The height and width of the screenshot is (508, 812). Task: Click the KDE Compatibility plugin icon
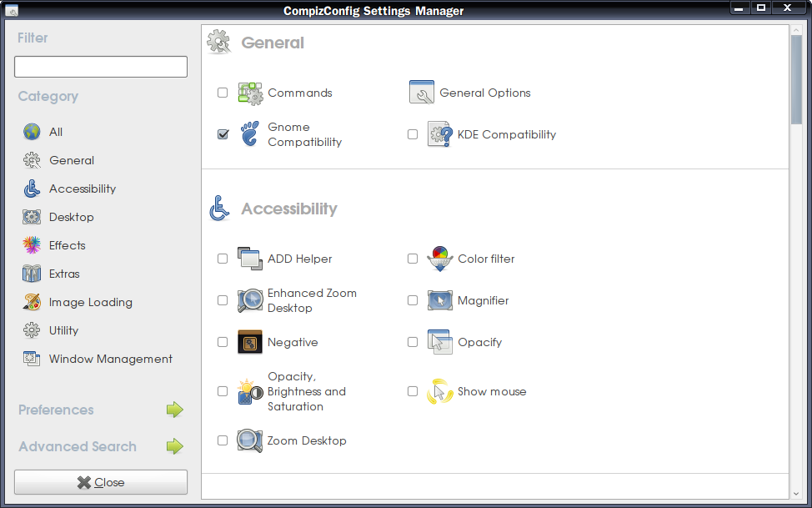[439, 133]
